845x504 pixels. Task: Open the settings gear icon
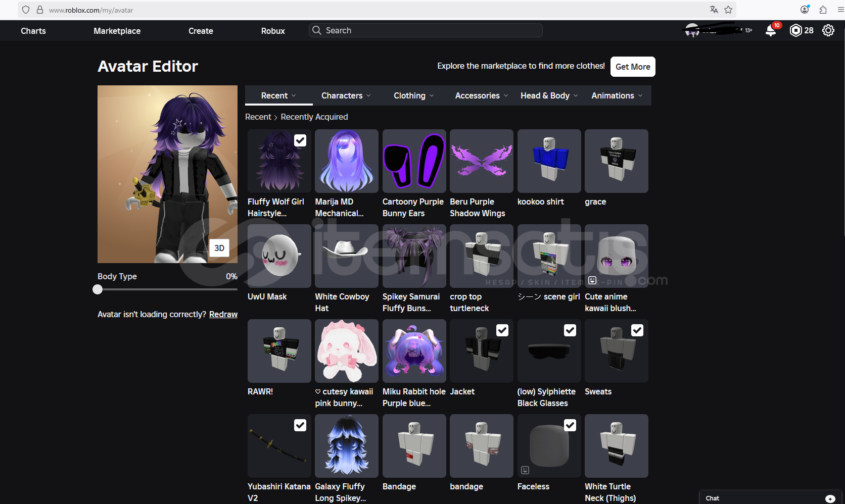click(828, 30)
